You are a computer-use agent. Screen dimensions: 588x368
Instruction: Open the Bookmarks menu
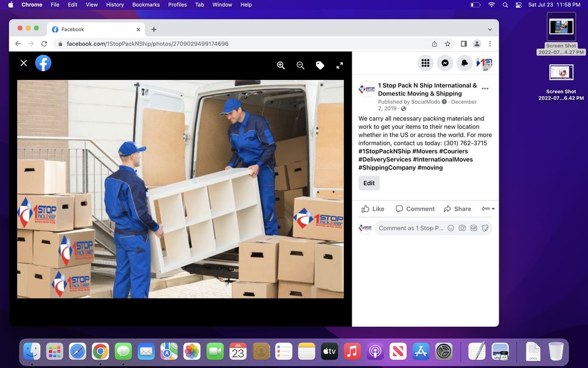pyautogui.click(x=146, y=5)
